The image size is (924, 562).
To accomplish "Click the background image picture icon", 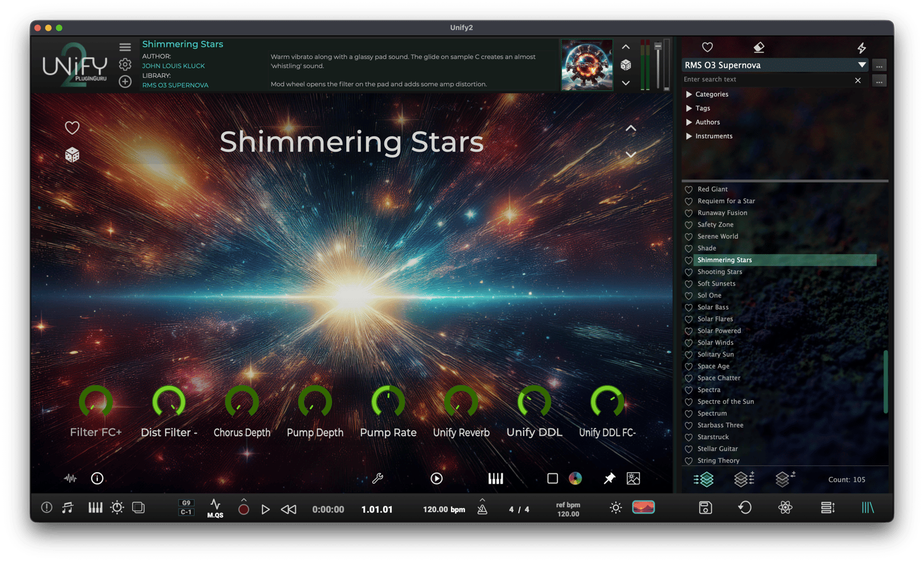I will 633,478.
